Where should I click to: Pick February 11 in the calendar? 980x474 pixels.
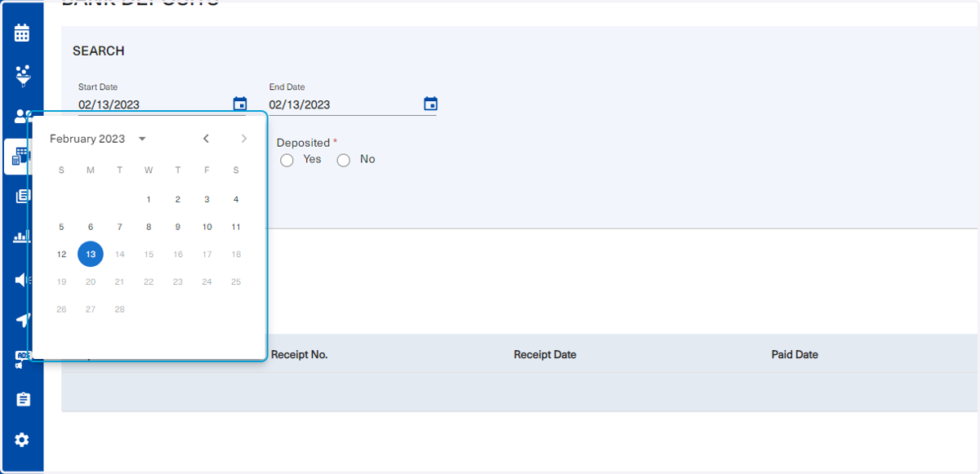pyautogui.click(x=236, y=228)
